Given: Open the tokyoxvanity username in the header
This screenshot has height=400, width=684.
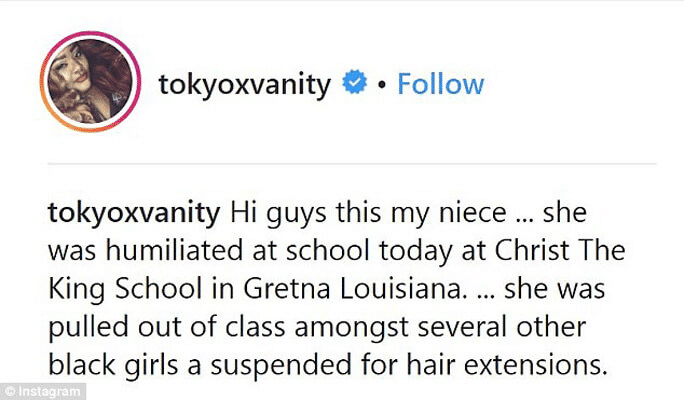Looking at the screenshot, I should [x=244, y=85].
